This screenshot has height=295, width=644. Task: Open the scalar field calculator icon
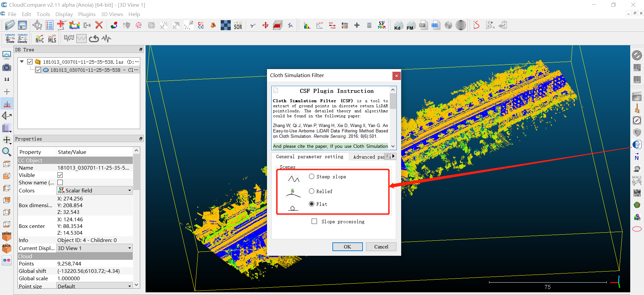pyautogui.click(x=369, y=25)
